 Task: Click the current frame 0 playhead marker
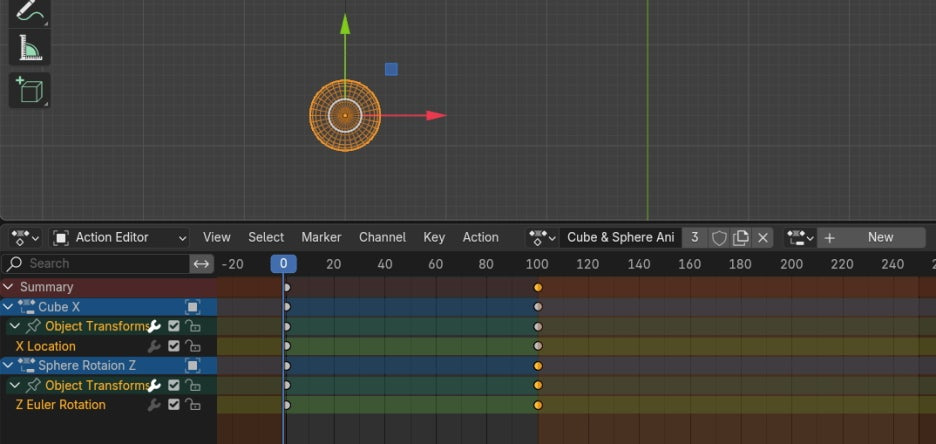pyautogui.click(x=284, y=264)
